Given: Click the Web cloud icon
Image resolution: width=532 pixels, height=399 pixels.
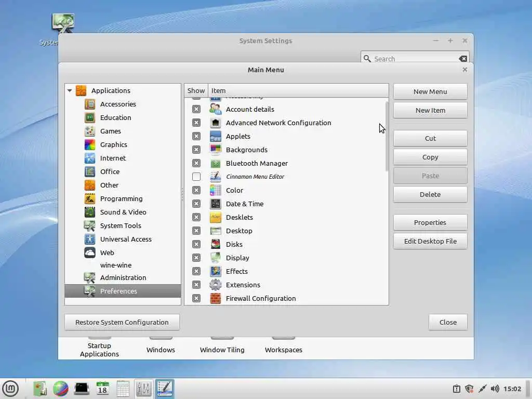Looking at the screenshot, I should point(90,253).
